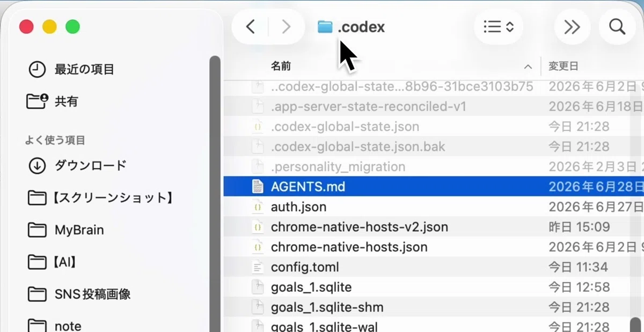Click the config.toml file icon
The image size is (644, 332).
pos(258,267)
